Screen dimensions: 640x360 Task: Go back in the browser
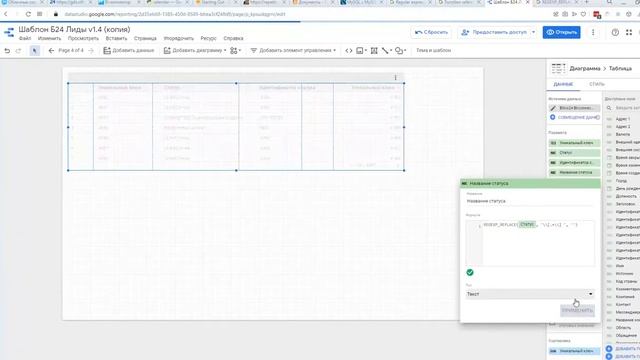click(6, 14)
